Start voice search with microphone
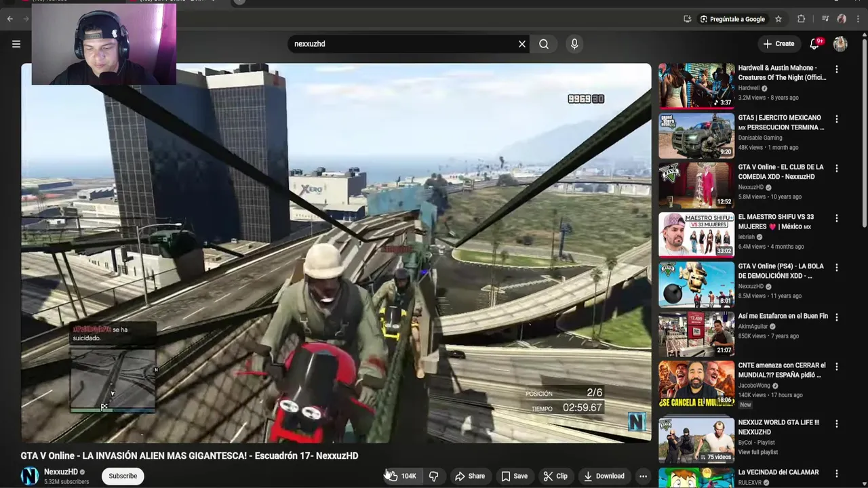The width and height of the screenshot is (868, 488). 574,44
